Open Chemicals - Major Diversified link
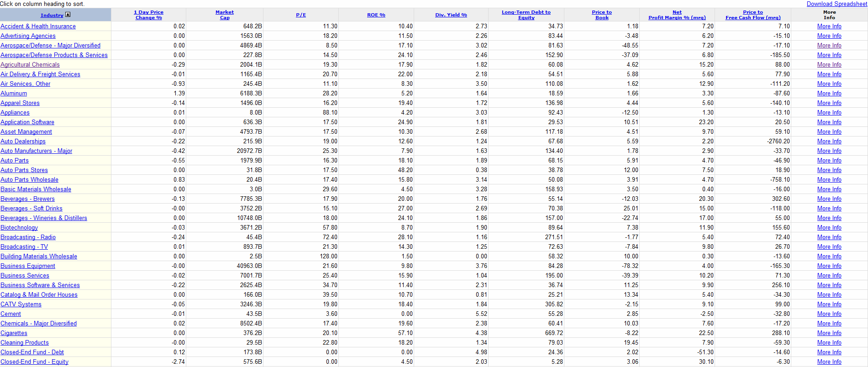The width and height of the screenshot is (868, 367). tap(39, 324)
